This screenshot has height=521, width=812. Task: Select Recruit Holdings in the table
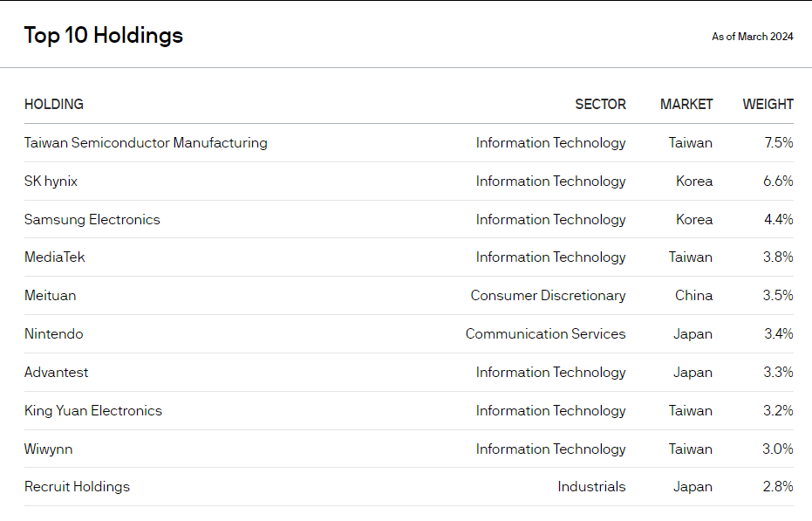77,487
